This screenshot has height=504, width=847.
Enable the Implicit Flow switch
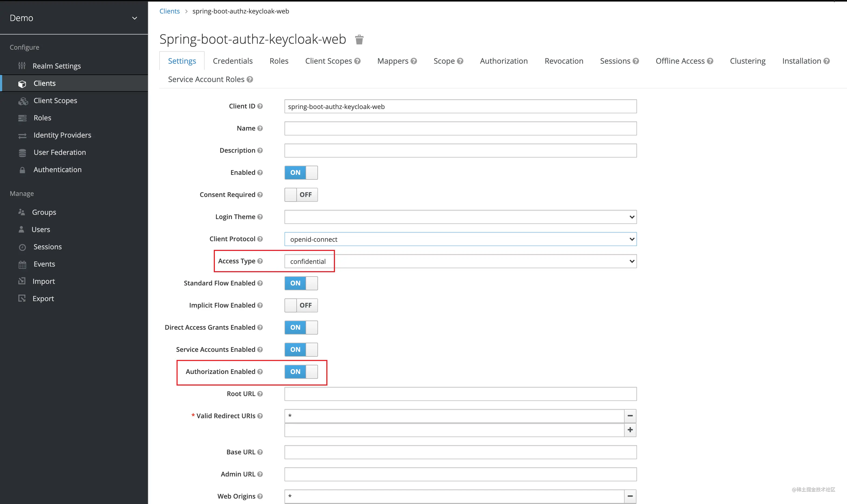301,305
